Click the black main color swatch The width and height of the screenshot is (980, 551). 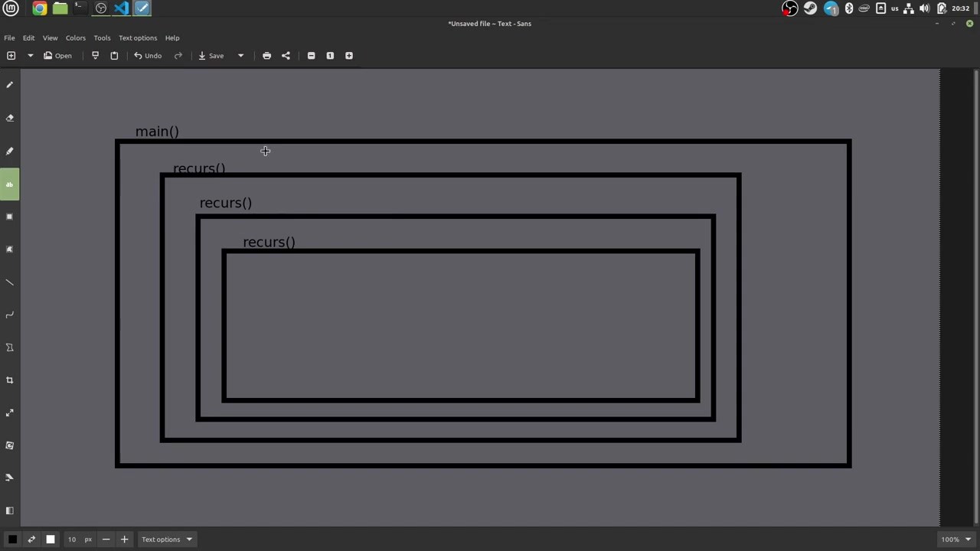coord(12,540)
